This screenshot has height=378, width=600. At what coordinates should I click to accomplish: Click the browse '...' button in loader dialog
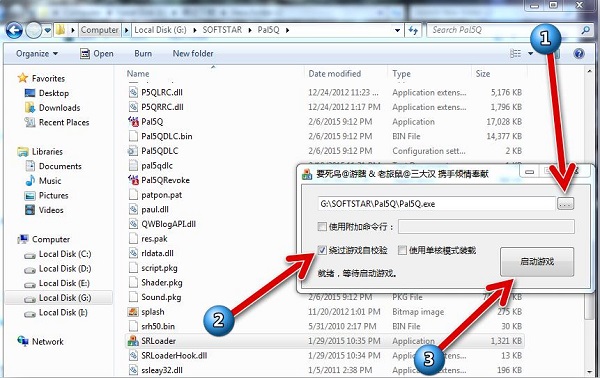(565, 204)
